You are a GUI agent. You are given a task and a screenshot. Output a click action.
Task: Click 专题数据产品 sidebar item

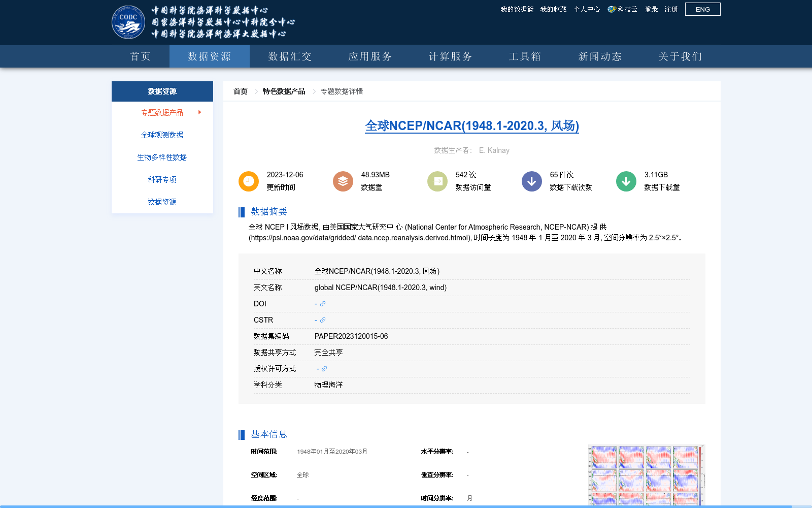162,112
